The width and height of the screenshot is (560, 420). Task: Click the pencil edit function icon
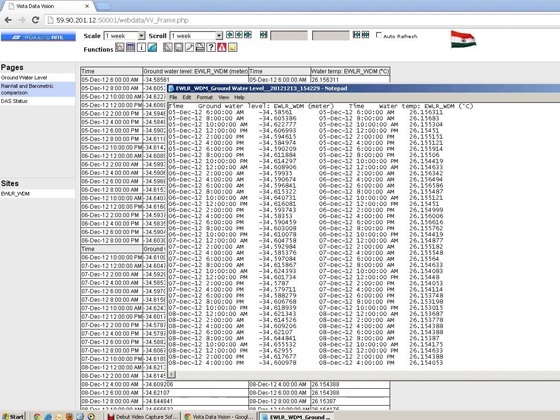[x=189, y=47]
